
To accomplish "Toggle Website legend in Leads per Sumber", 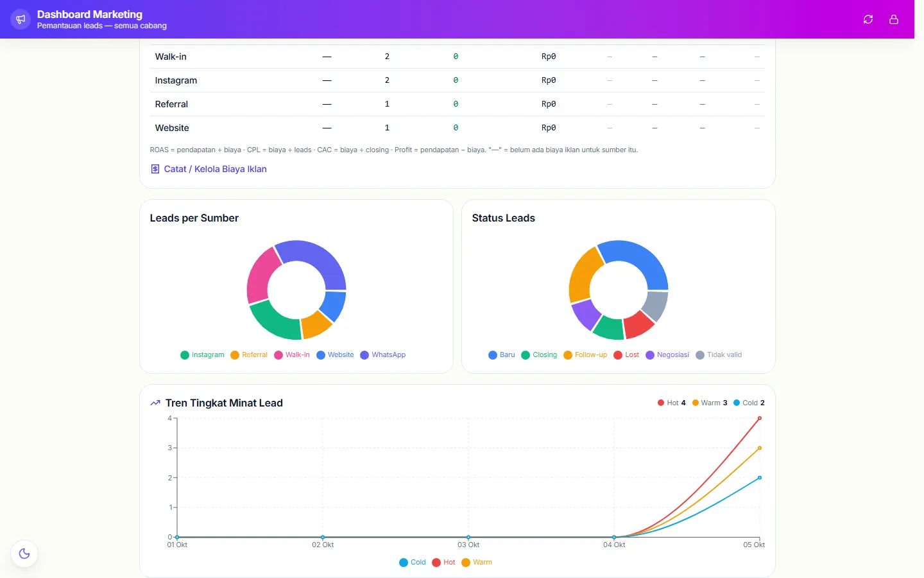I will click(x=335, y=355).
